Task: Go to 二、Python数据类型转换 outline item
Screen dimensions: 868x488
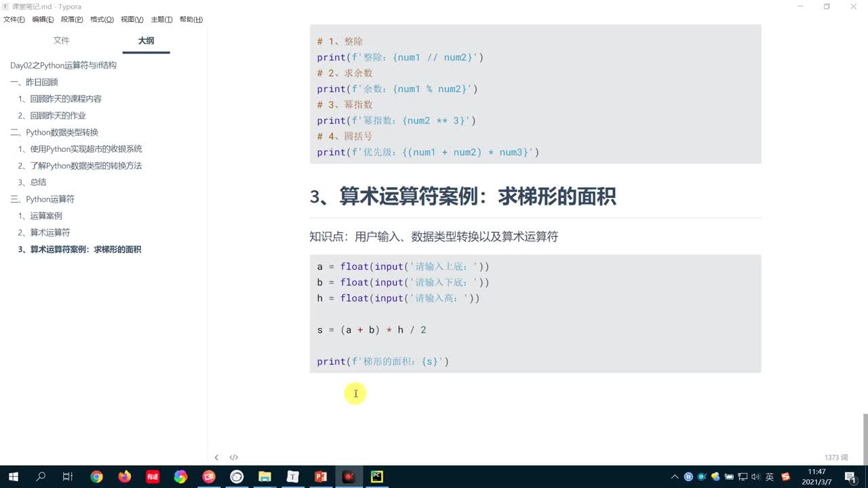Action: click(54, 132)
